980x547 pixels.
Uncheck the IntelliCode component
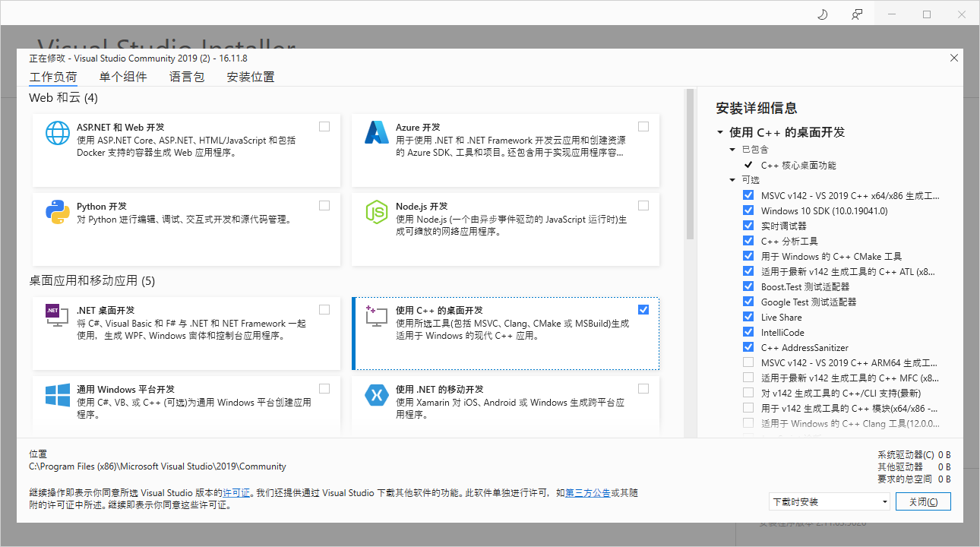[748, 332]
